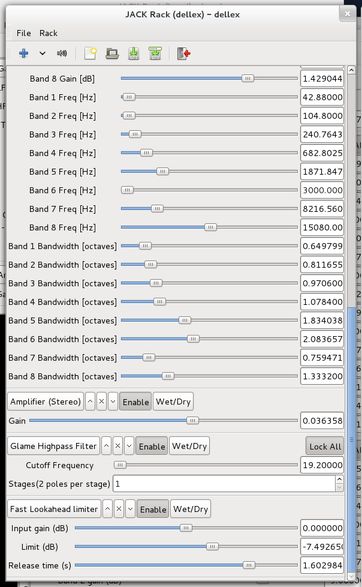The image size is (362, 587).
Task: Toggle Enable on Amplifier (Stereo)
Action: pos(136,402)
